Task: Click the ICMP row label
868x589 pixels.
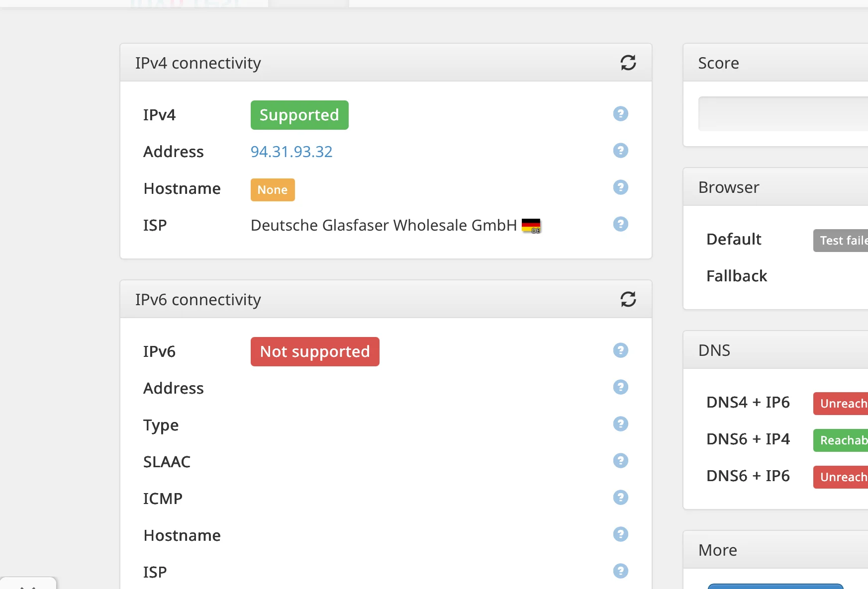Action: click(163, 499)
